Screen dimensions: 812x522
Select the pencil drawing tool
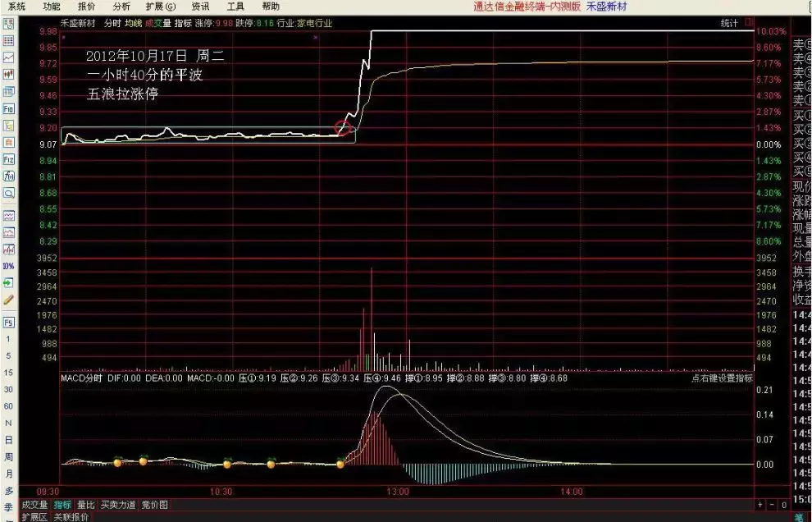click(9, 300)
